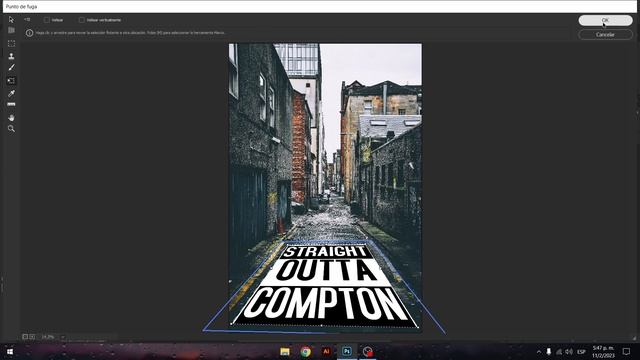The height and width of the screenshot is (360, 640).
Task: Click the microphone tray icon
Action: click(x=549, y=352)
